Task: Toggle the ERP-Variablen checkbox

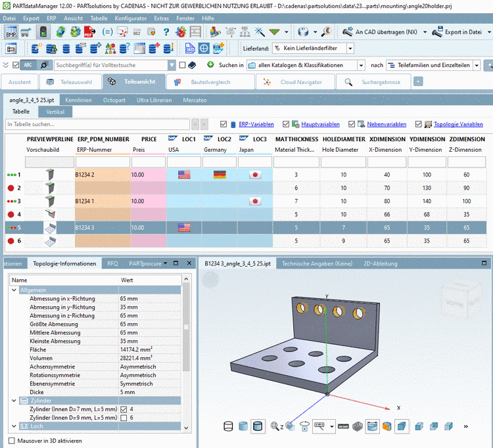Action: pyautogui.click(x=223, y=124)
